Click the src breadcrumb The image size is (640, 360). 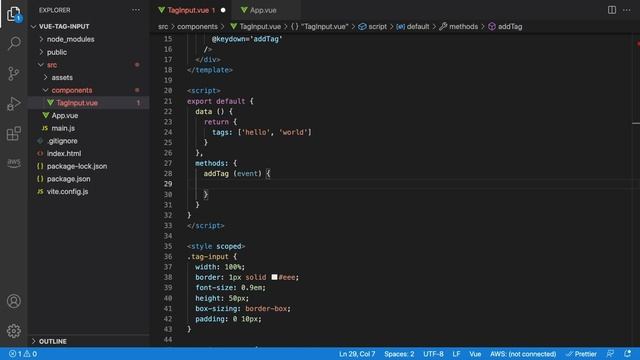[x=163, y=27]
